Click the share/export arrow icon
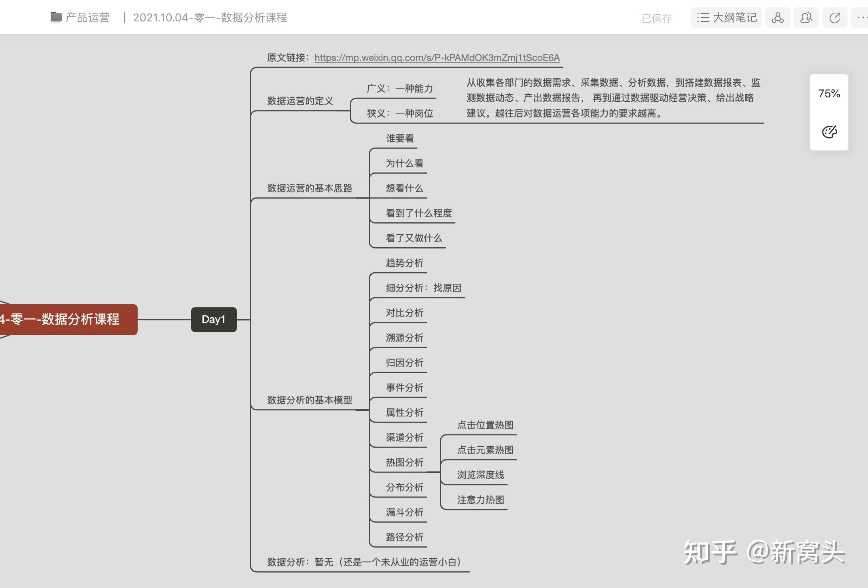This screenshot has height=588, width=868. tap(834, 17)
